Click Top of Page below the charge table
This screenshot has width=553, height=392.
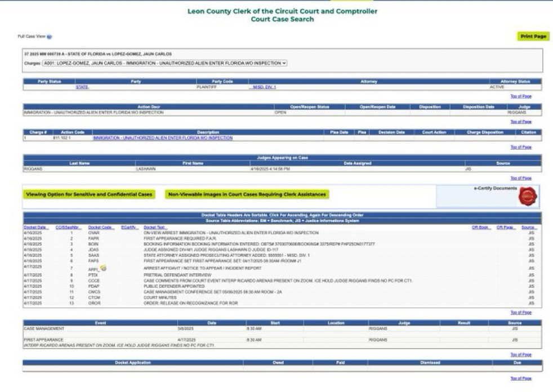[x=521, y=147]
